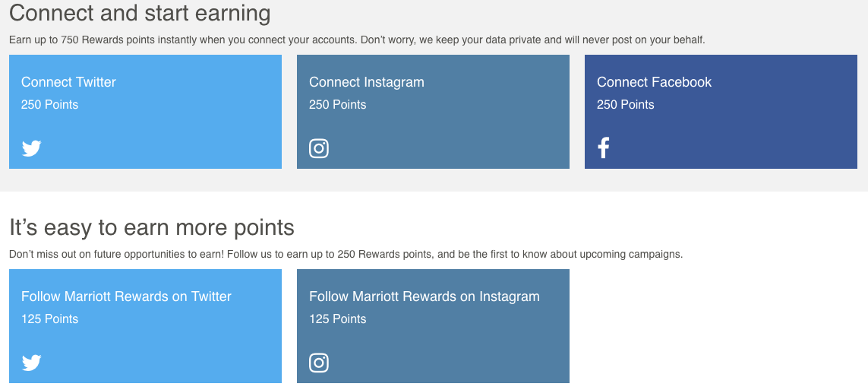The image size is (868, 390).
Task: Click the Twitter bird icon in Connect Twitter card
Action: click(32, 148)
